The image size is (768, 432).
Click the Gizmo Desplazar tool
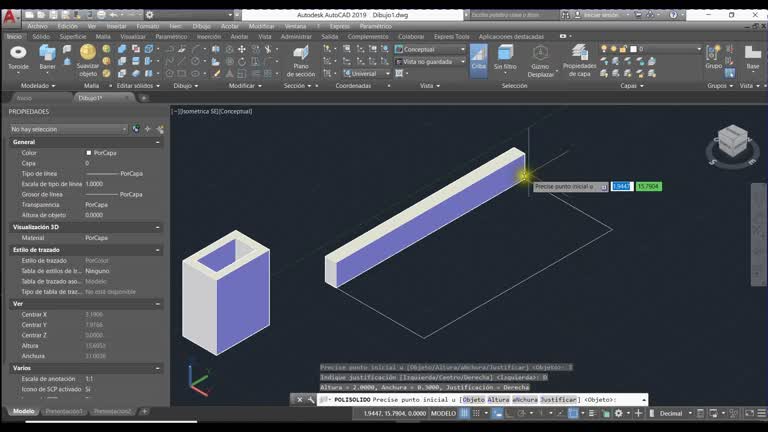[x=540, y=61]
